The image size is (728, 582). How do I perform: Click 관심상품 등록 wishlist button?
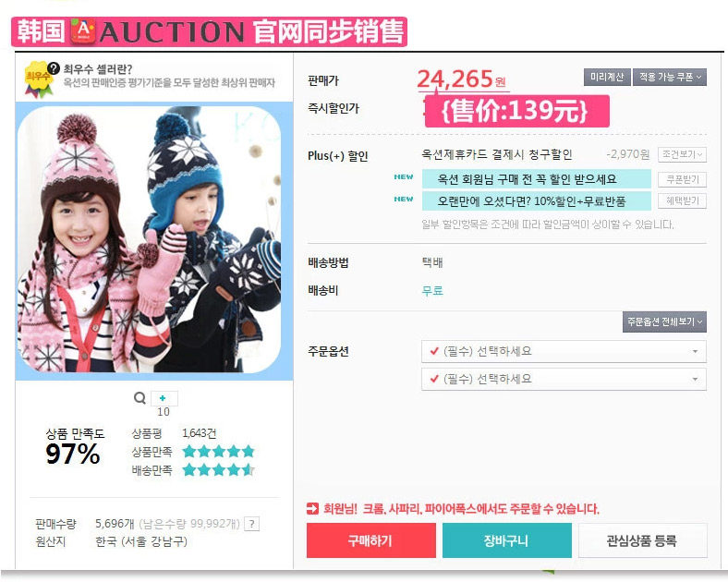click(x=643, y=540)
